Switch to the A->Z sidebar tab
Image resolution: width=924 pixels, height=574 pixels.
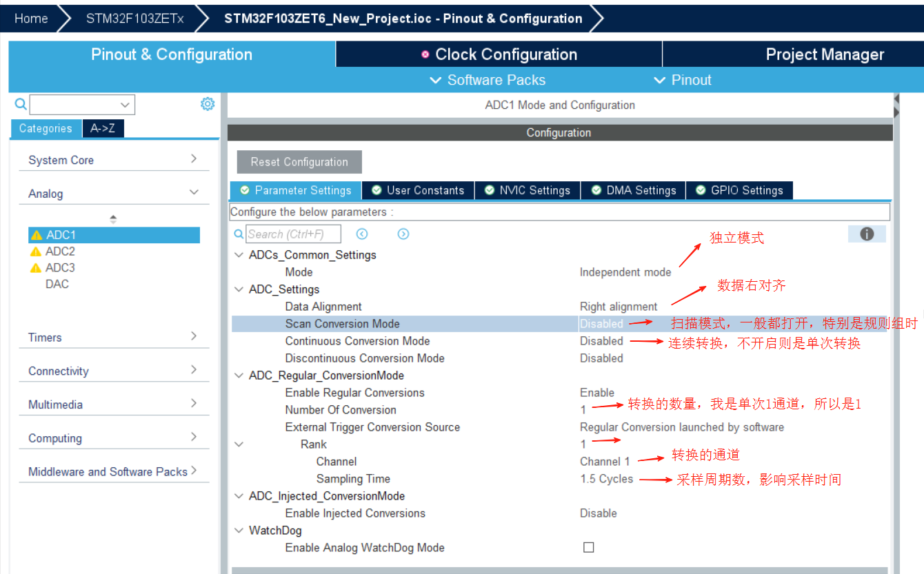[x=103, y=128]
